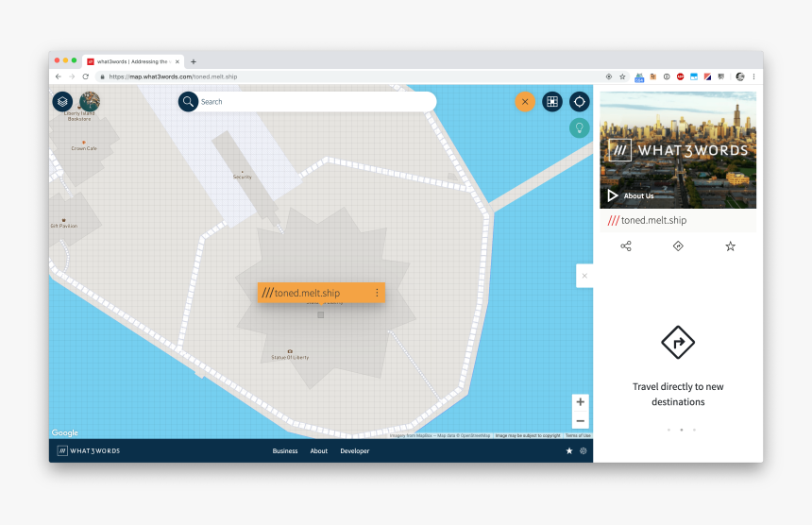Focus the Search input field
Screen dimensions: 812x525
pos(316,101)
